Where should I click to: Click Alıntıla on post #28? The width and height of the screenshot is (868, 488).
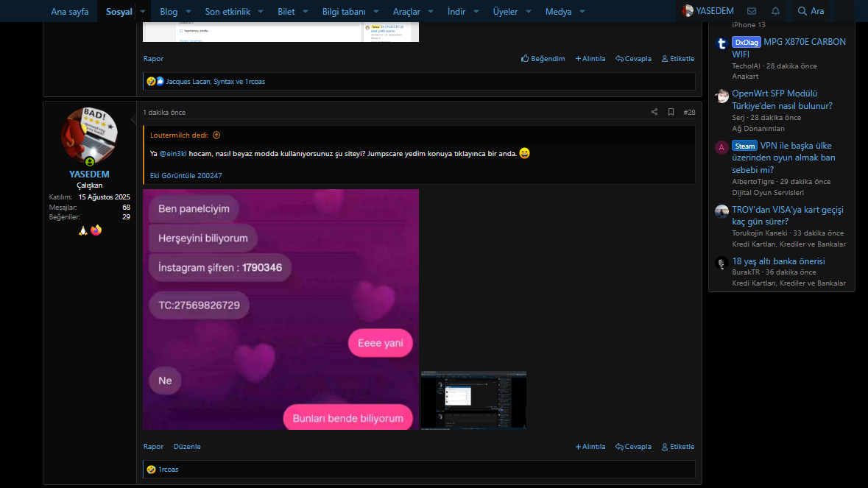click(590, 447)
